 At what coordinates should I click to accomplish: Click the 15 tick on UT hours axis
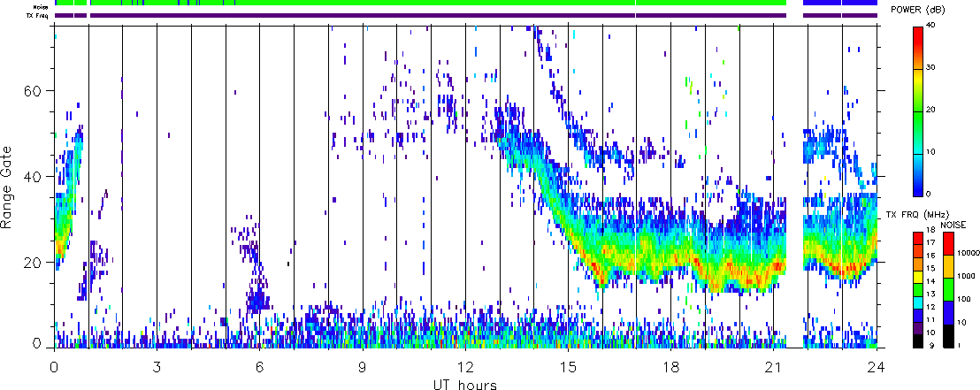pyautogui.click(x=568, y=366)
